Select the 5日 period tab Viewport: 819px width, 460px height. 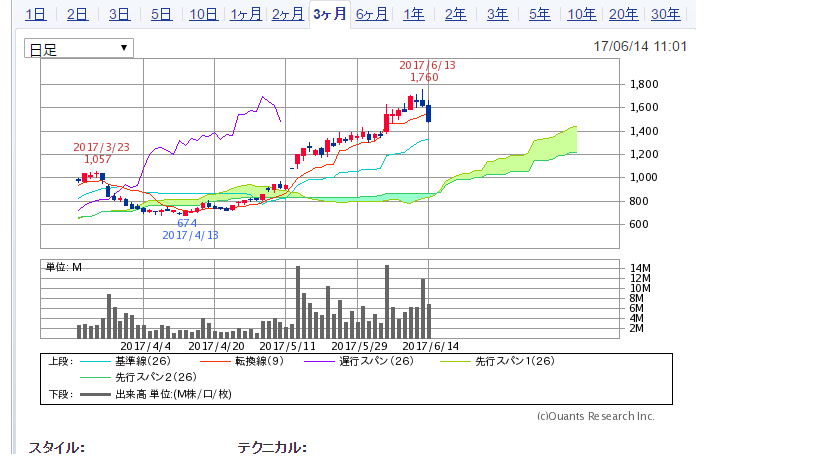pyautogui.click(x=161, y=15)
